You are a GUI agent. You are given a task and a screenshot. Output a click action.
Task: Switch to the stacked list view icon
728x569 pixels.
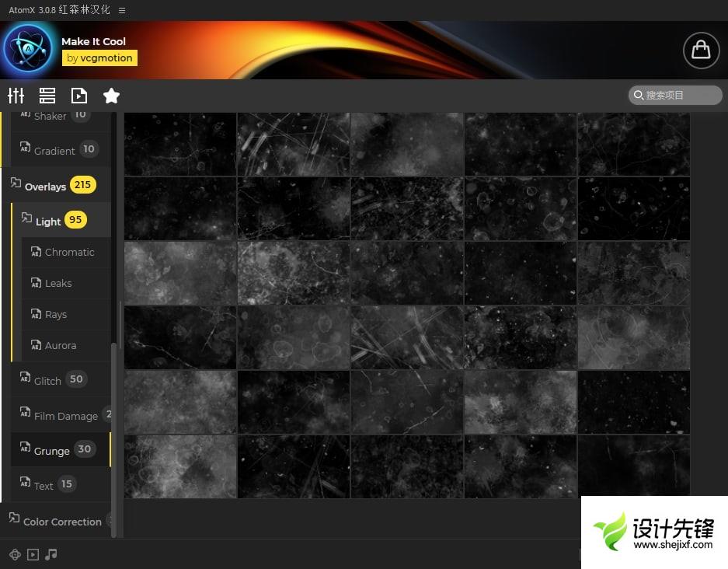point(47,96)
